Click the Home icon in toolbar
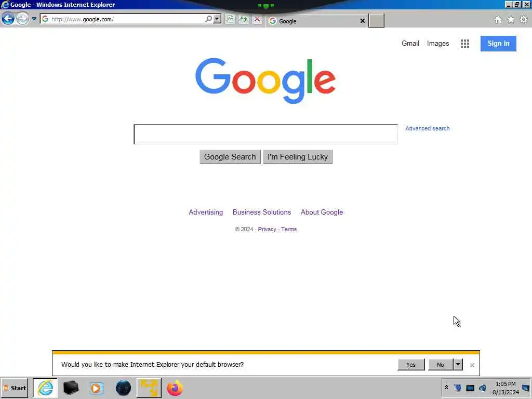The image size is (532, 399). tap(498, 20)
